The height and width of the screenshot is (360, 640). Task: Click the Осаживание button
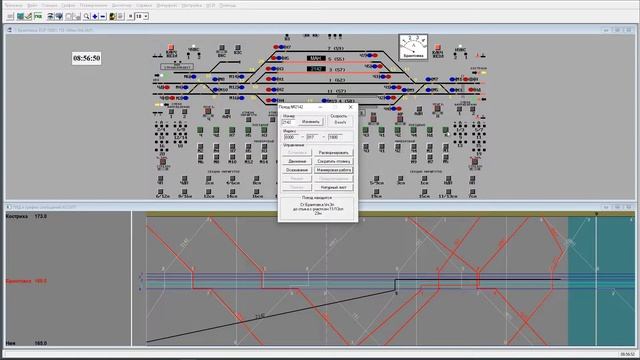297,170
